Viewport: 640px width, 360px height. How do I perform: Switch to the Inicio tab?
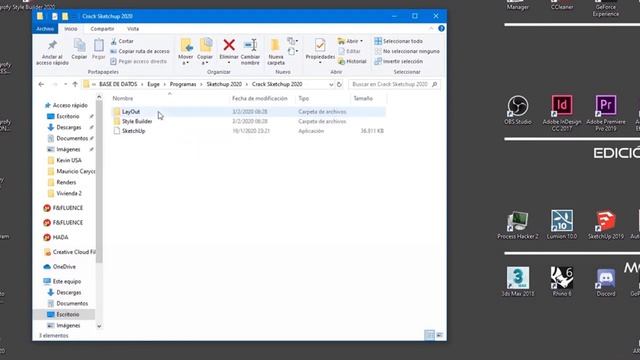point(71,29)
